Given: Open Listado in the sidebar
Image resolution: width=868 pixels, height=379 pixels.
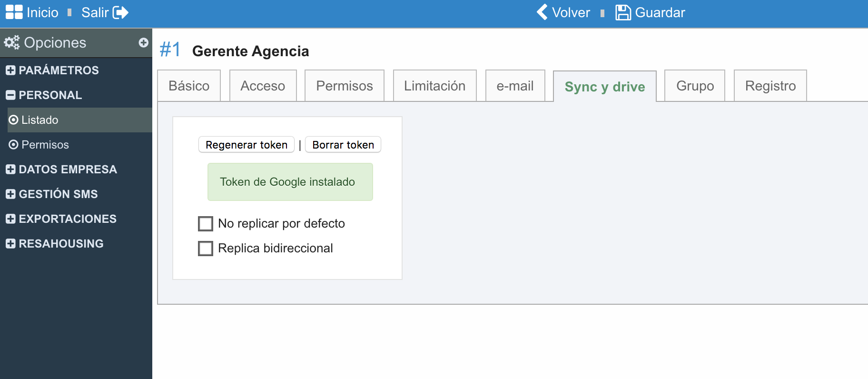Looking at the screenshot, I should pos(80,120).
